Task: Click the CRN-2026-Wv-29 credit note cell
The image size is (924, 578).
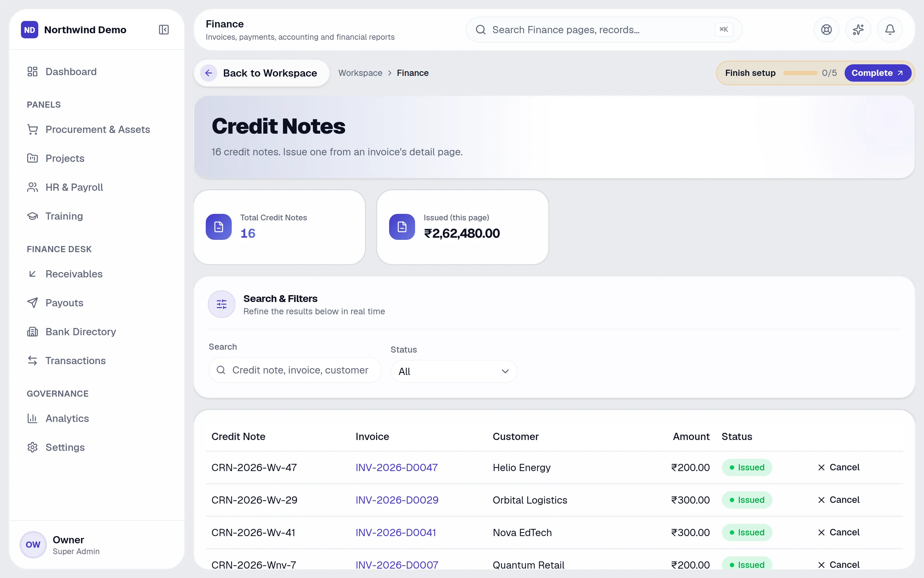Action: (x=254, y=500)
